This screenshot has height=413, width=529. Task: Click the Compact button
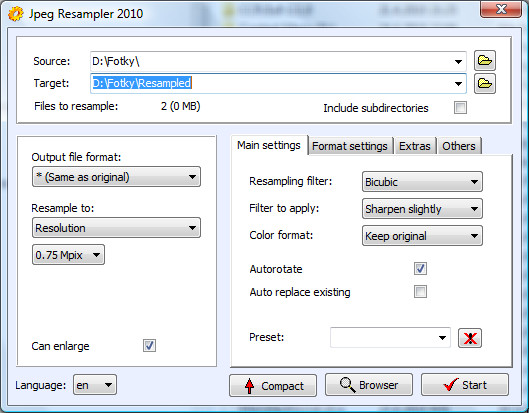(x=273, y=385)
